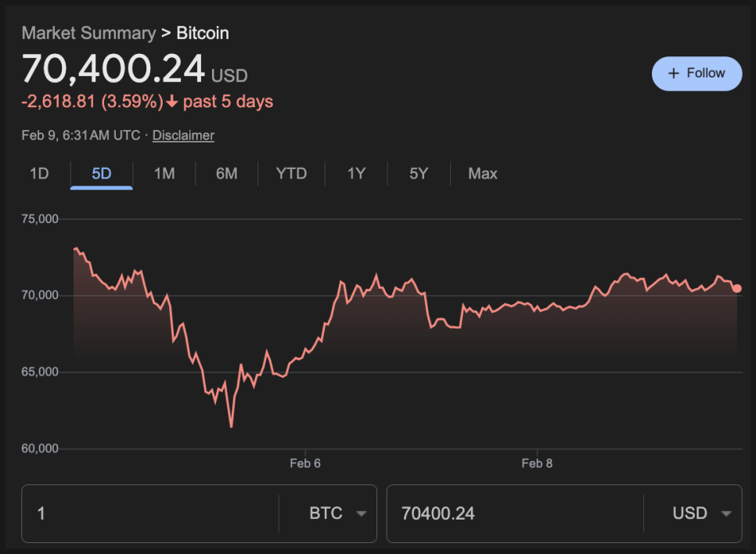Select the 1D time range tab
This screenshot has height=554, width=756.
pos(39,174)
